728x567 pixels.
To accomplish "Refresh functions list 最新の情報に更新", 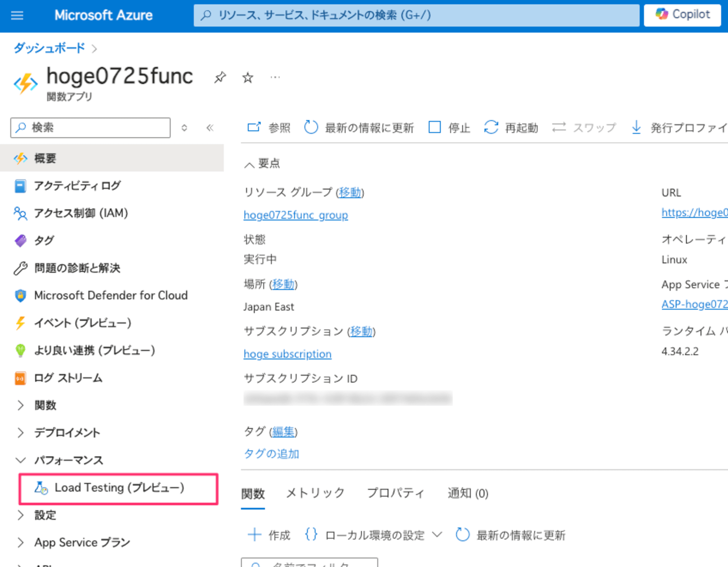I will (510, 535).
